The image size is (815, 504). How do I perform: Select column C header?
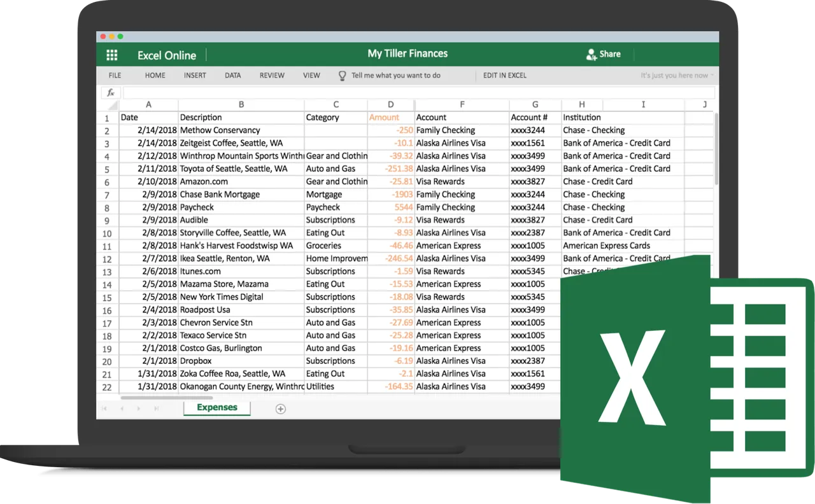pos(336,104)
